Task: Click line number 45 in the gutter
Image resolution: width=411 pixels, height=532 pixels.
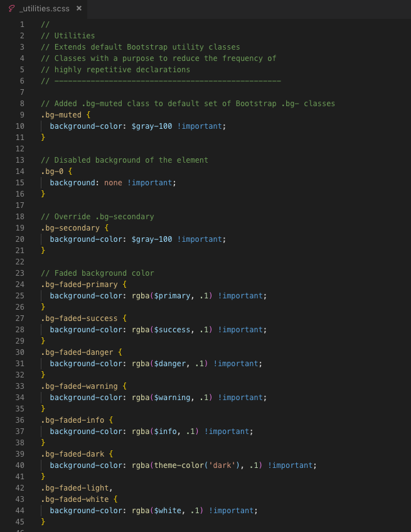Action: tap(20, 522)
